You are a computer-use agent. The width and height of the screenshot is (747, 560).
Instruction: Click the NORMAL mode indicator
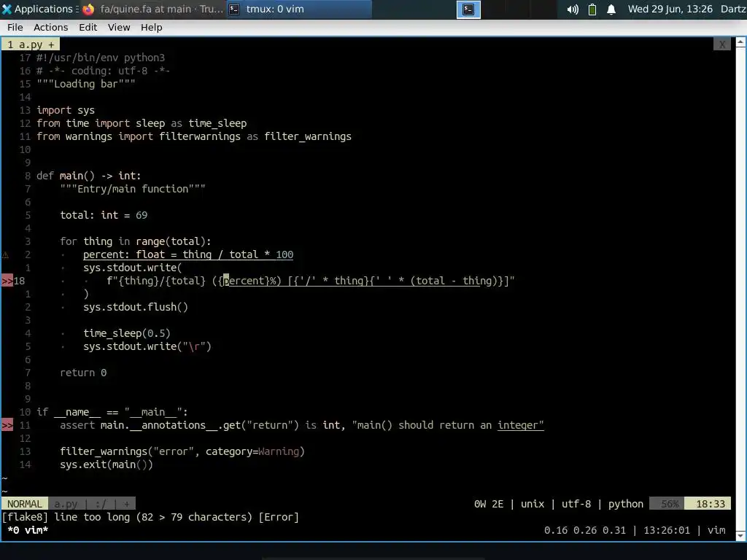[x=25, y=504]
